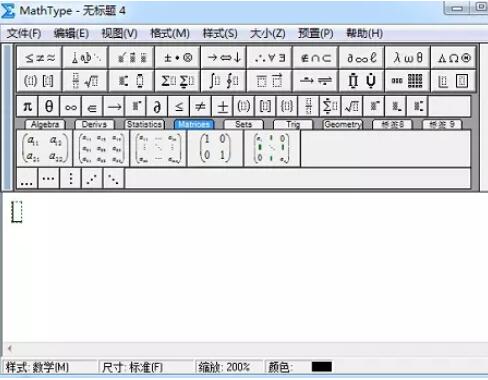Viewport: 488px width, 380px height.
Task: Insert the baseline horizontal ellipsis
Action: [x=27, y=179]
